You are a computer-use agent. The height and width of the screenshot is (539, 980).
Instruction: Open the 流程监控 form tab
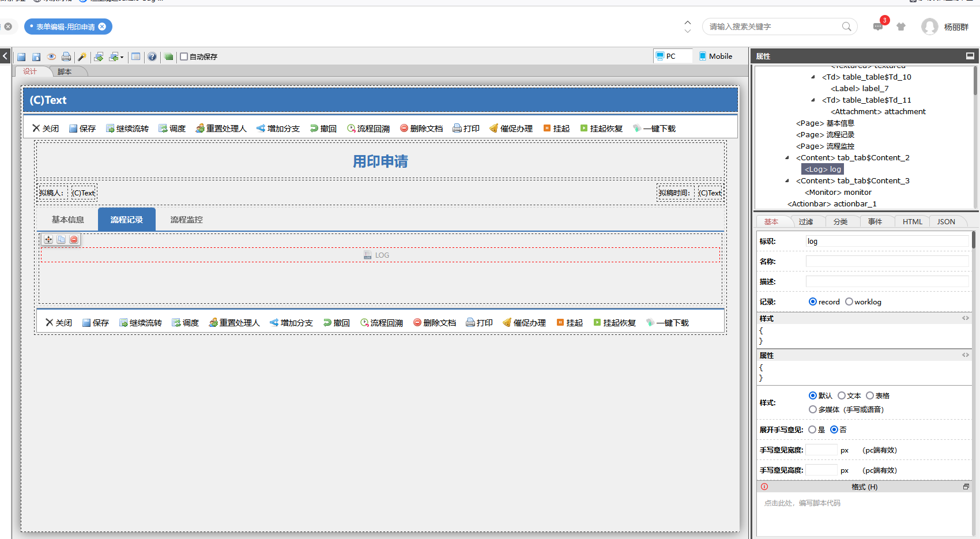(x=187, y=220)
